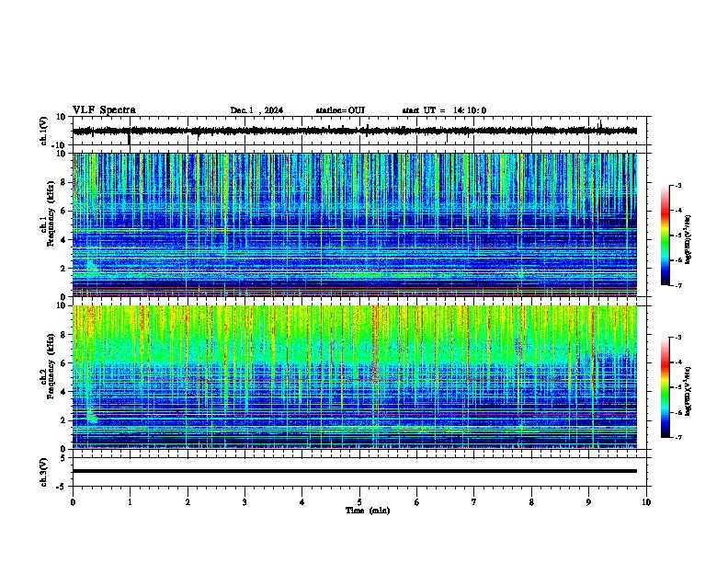The height and width of the screenshot is (563, 728).
Task: Click the time axis tick label 5
Action: click(x=359, y=502)
